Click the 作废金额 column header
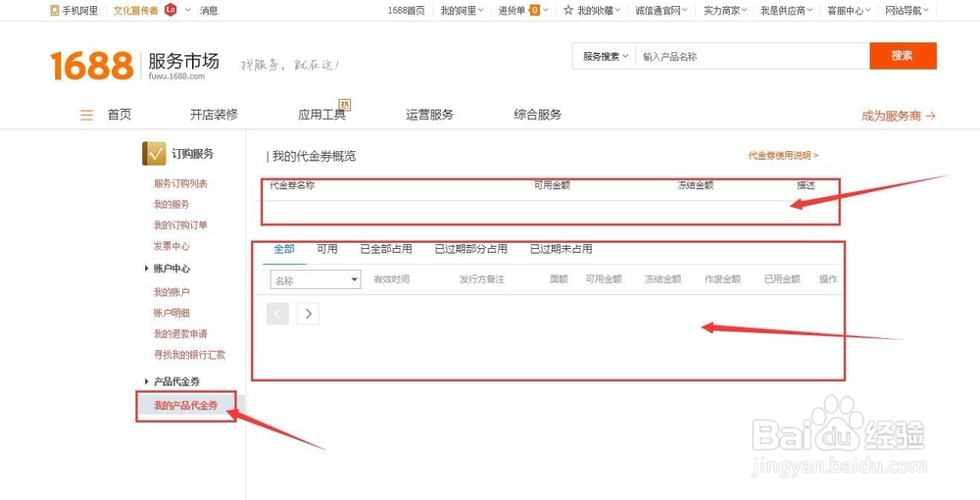This screenshot has width=980, height=500. click(722, 278)
